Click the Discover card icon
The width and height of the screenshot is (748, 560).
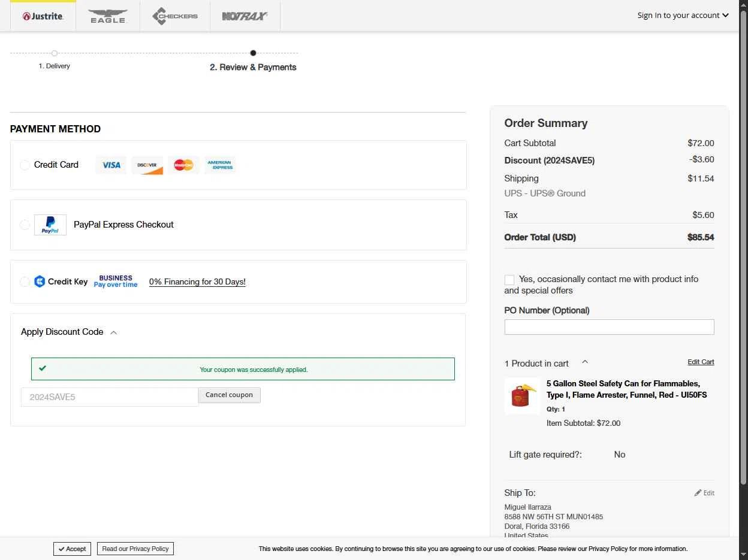click(x=147, y=165)
